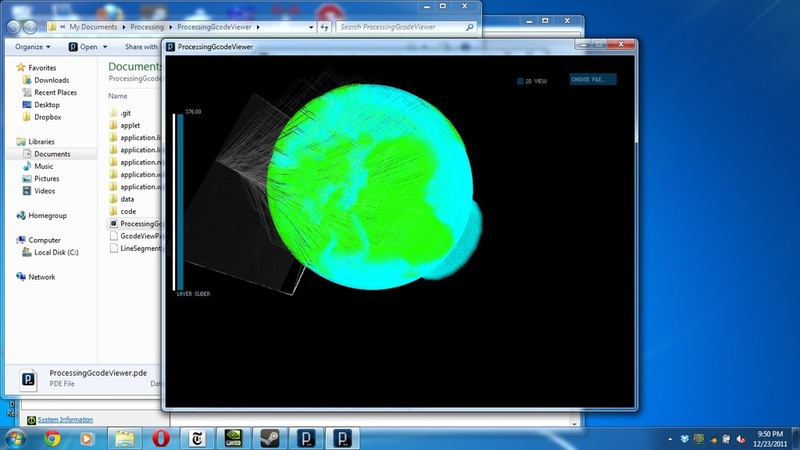Open the Windows Explorer taskbar icon
Screen dimensions: 800x450
[x=124, y=439]
